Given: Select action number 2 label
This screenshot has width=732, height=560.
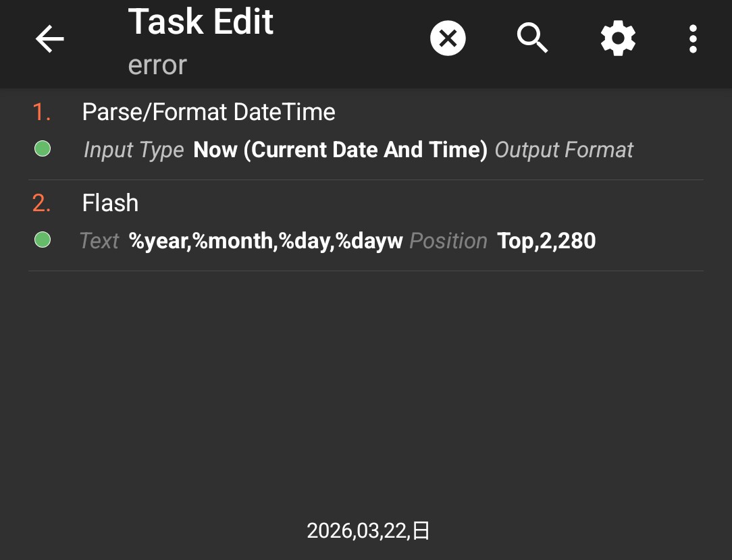Looking at the screenshot, I should point(42,203).
